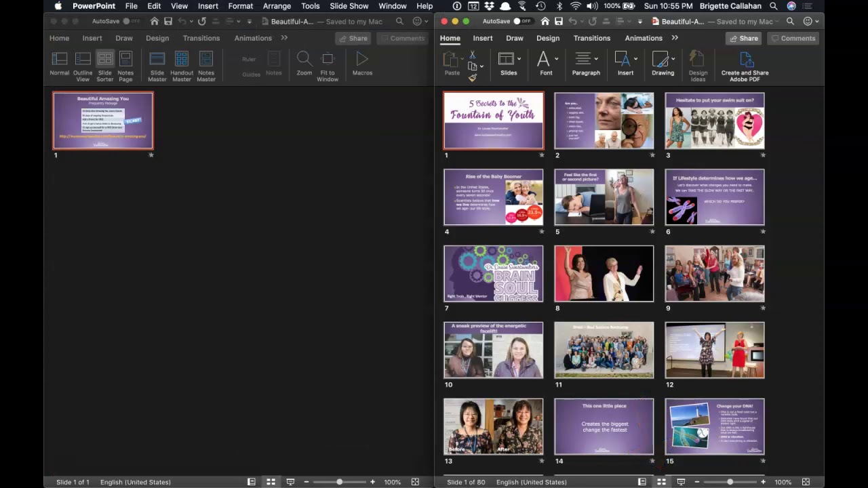Select Slide Sorter view in left window
The width and height of the screenshot is (868, 488).
pyautogui.click(x=105, y=66)
